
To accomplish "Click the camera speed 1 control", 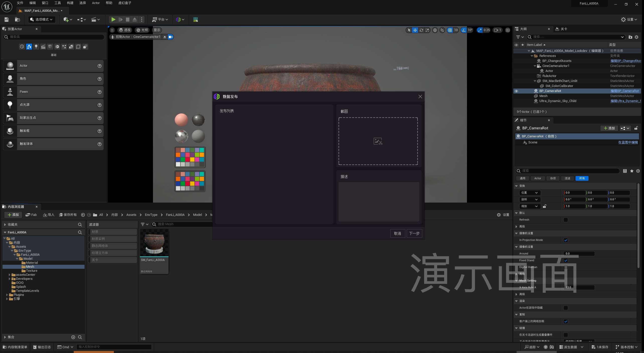I will point(498,30).
